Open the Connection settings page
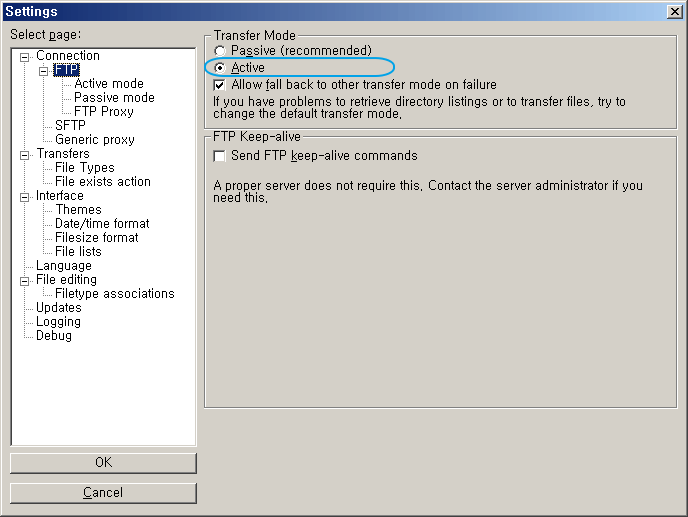 click(x=68, y=56)
